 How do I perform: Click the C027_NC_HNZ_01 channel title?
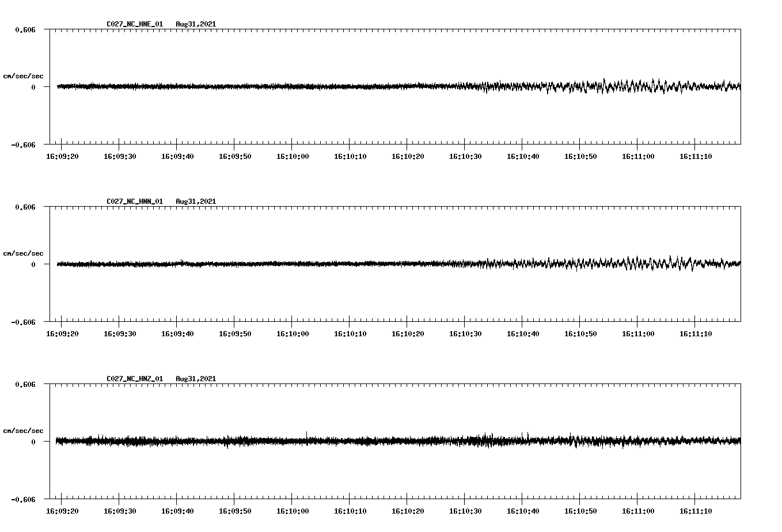click(x=135, y=379)
